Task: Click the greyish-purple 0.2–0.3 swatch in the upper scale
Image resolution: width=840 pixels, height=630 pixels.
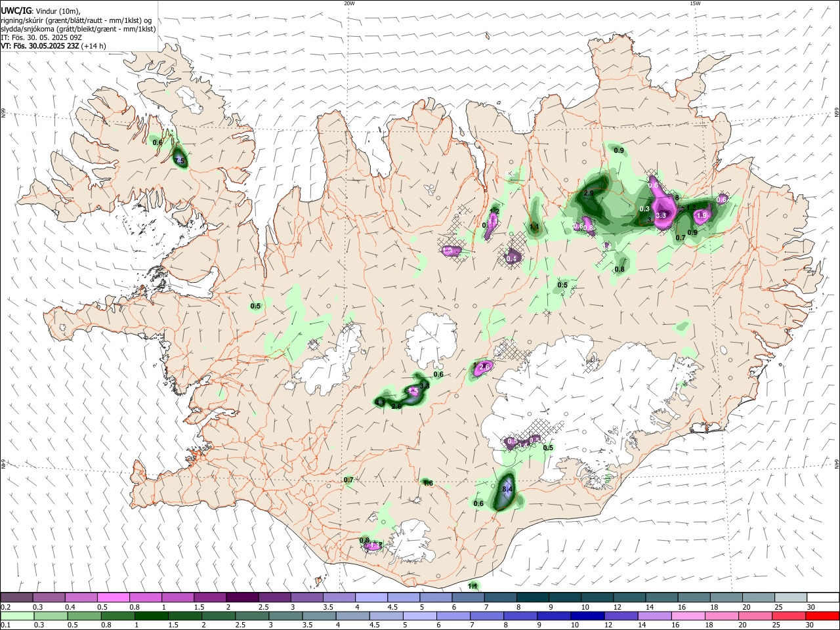Action: tap(16, 597)
